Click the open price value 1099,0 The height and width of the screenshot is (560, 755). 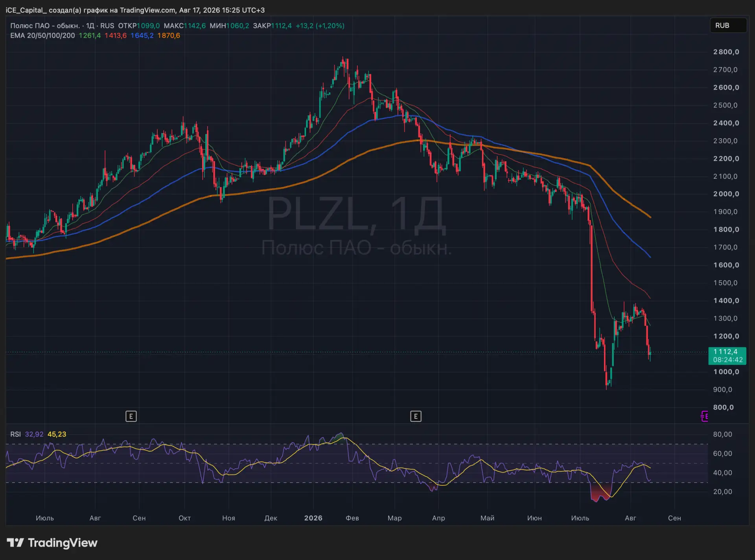pos(148,26)
